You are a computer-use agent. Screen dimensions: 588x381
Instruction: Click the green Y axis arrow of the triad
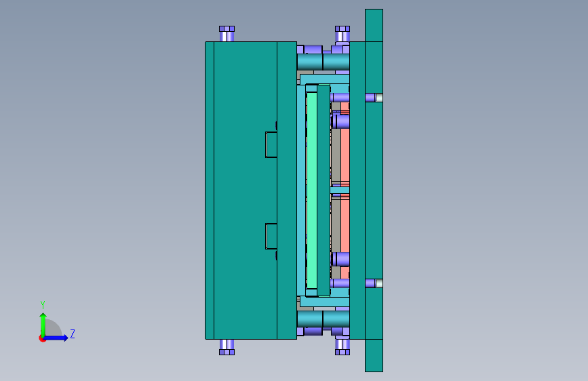43,325
